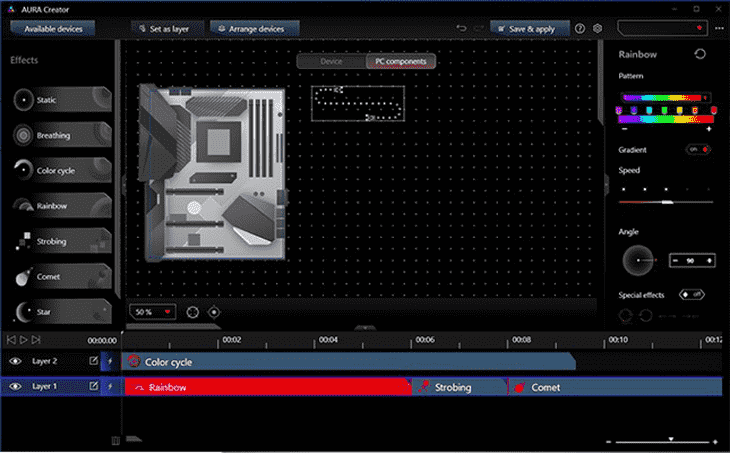The width and height of the screenshot is (730, 453).
Task: Select the yellow color stop on pattern
Action: point(680,110)
